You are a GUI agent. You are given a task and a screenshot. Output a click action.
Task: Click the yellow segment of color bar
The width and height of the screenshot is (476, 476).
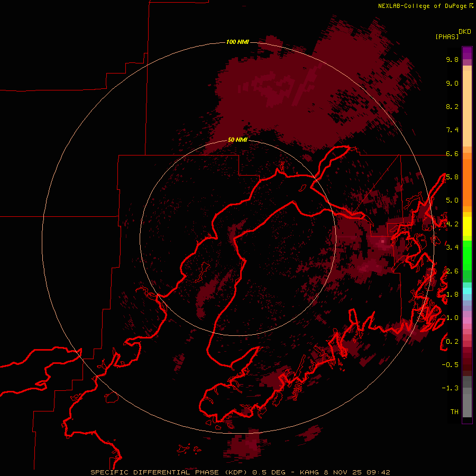pyautogui.click(x=467, y=226)
